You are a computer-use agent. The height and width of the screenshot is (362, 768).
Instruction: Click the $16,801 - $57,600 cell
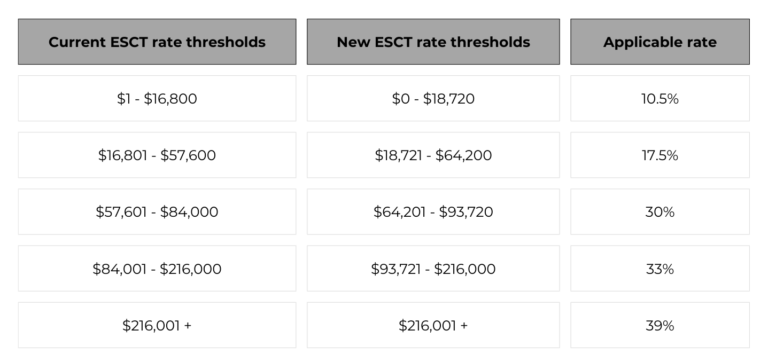(157, 155)
